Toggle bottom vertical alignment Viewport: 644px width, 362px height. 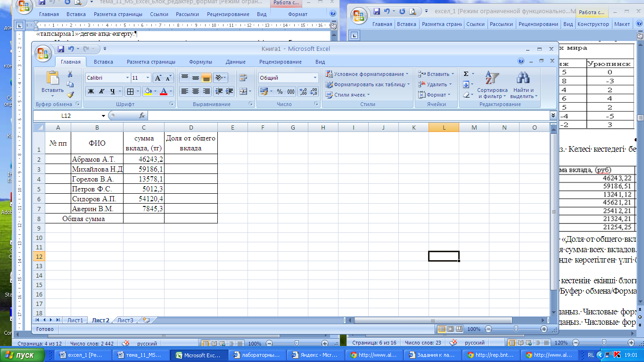206,78
